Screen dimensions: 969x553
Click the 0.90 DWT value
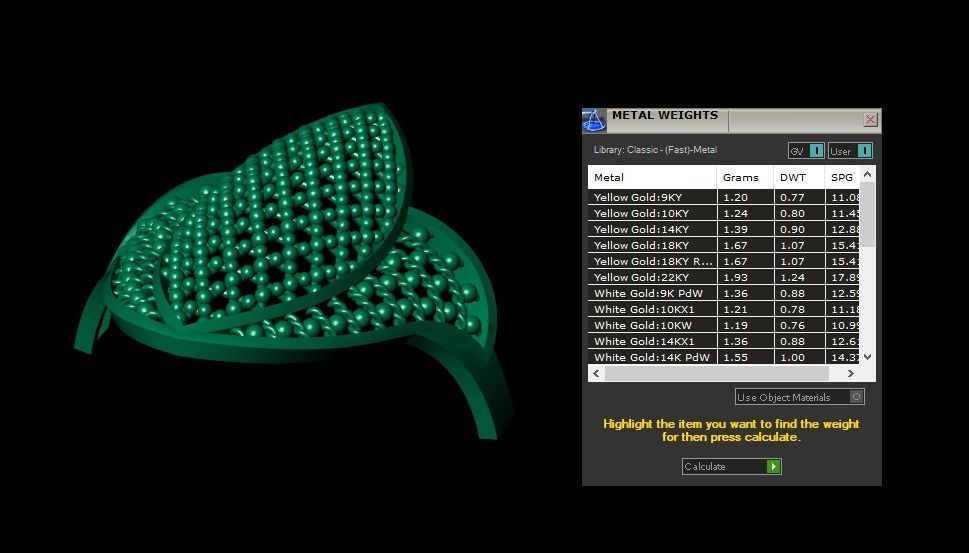coord(792,229)
